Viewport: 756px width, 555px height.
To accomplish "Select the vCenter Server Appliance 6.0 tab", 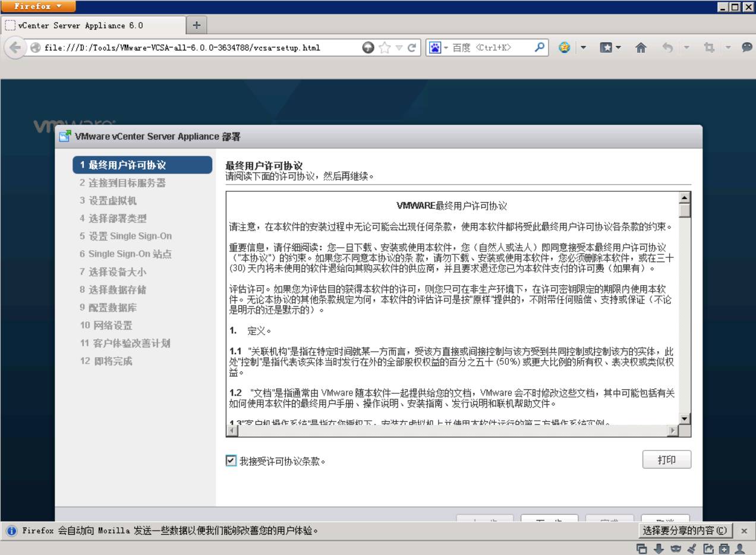I will tap(94, 26).
